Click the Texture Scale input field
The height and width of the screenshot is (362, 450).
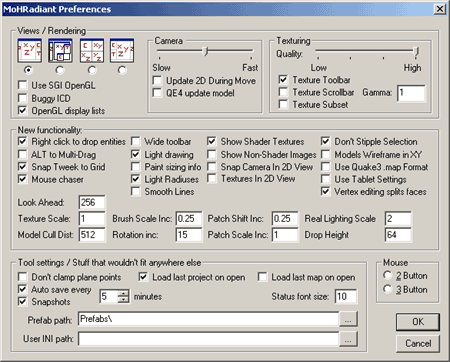[x=92, y=219]
